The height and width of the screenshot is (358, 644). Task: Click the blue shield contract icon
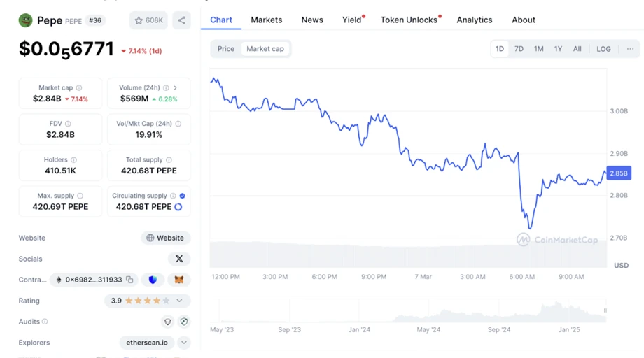[153, 280]
